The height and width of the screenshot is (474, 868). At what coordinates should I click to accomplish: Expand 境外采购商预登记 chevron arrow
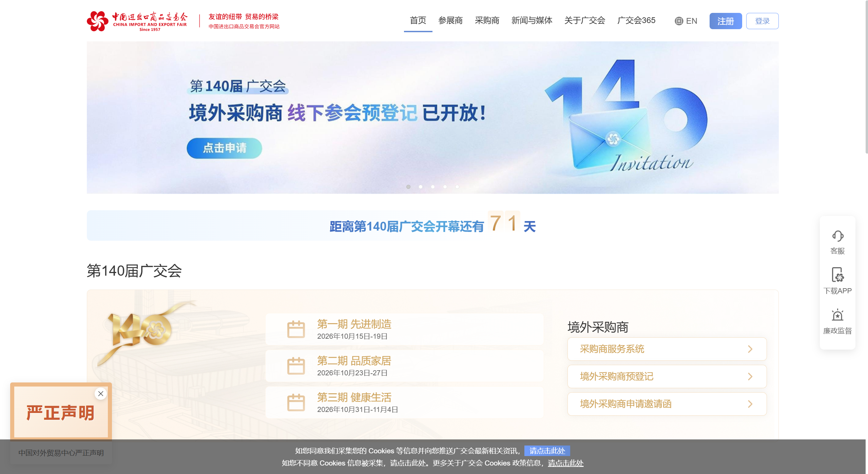[750, 376]
